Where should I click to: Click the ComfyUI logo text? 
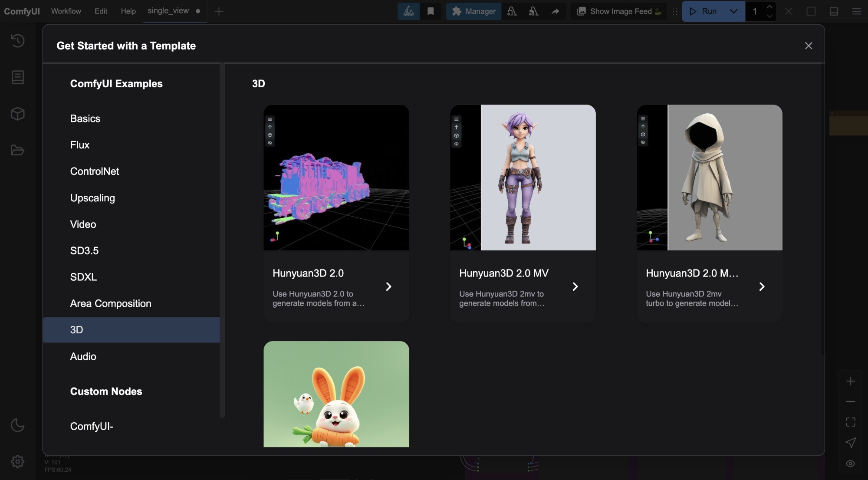pos(22,11)
